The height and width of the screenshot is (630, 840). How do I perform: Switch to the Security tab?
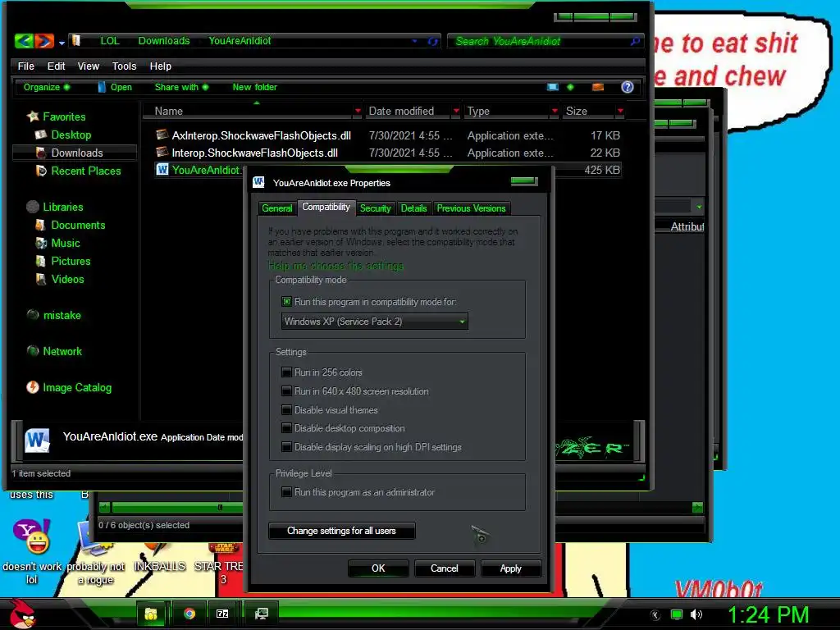click(x=375, y=208)
